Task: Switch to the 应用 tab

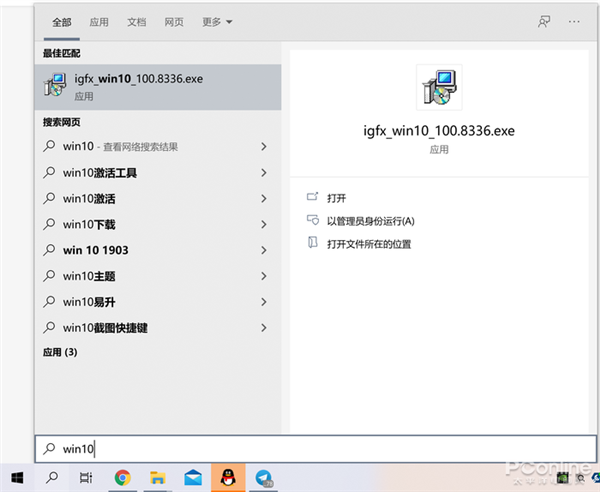Action: click(x=99, y=21)
